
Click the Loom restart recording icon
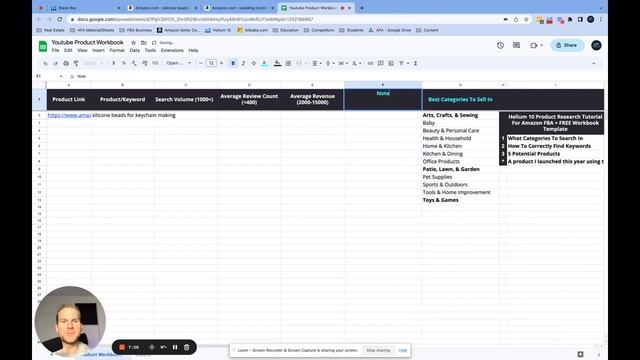point(163,347)
